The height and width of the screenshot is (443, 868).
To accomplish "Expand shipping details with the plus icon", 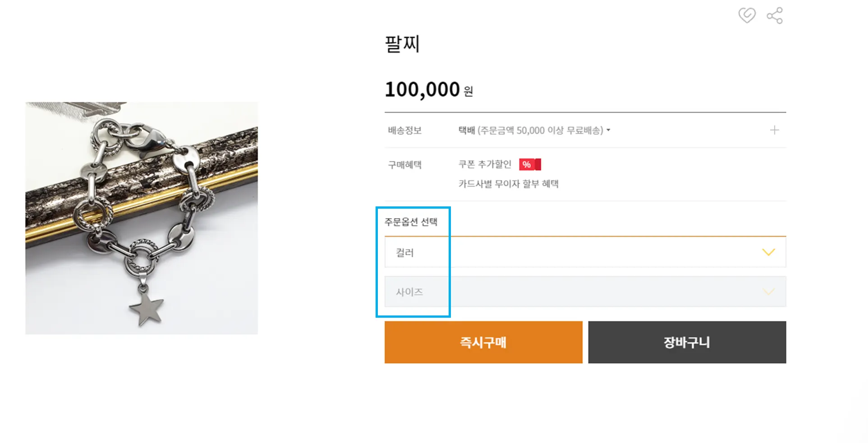I will click(774, 130).
